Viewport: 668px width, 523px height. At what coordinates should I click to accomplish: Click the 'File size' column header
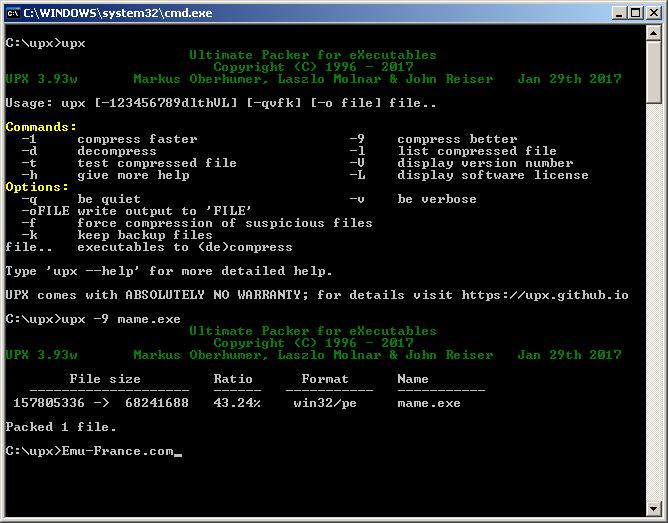[105, 379]
